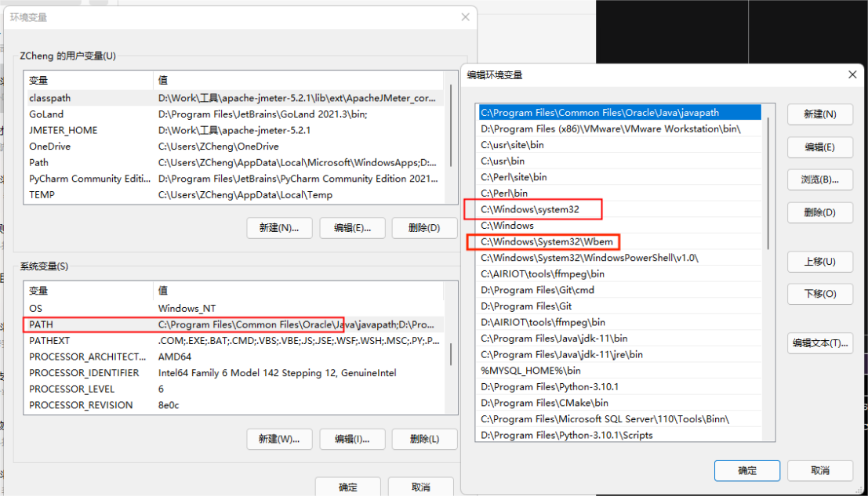Screen dimensions: 868x496
Task: Open 编辑文本(T)... editor
Action: [819, 343]
